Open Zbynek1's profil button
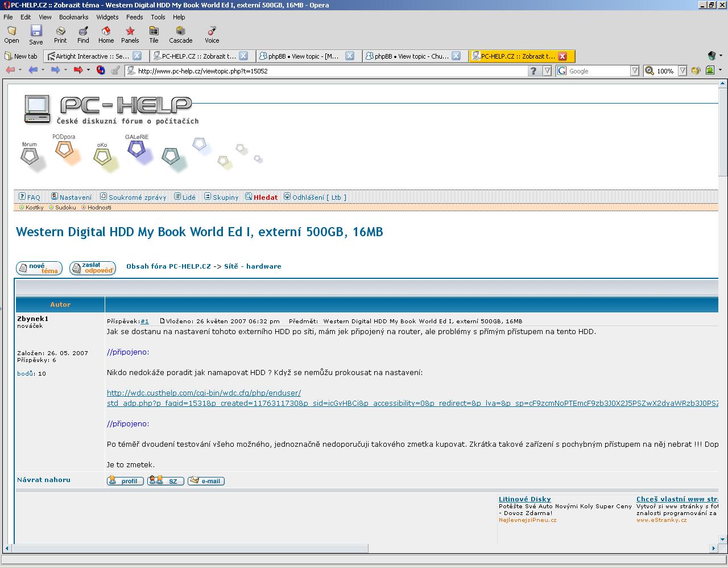Screen dimensions: 728x568 [x=125, y=481]
